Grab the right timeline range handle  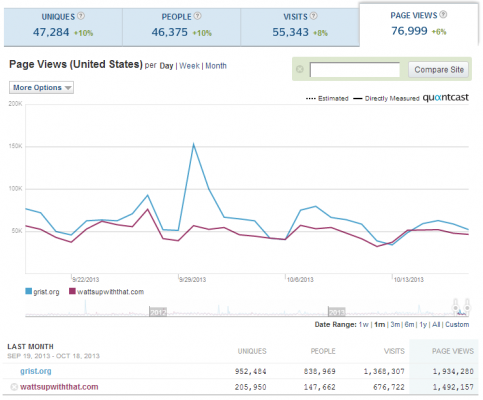point(467,305)
